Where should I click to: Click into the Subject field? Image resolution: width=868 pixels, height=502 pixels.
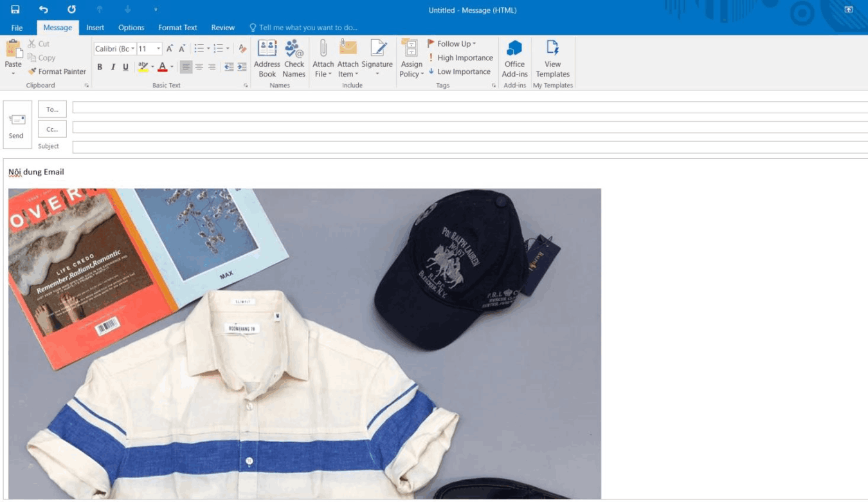point(470,147)
